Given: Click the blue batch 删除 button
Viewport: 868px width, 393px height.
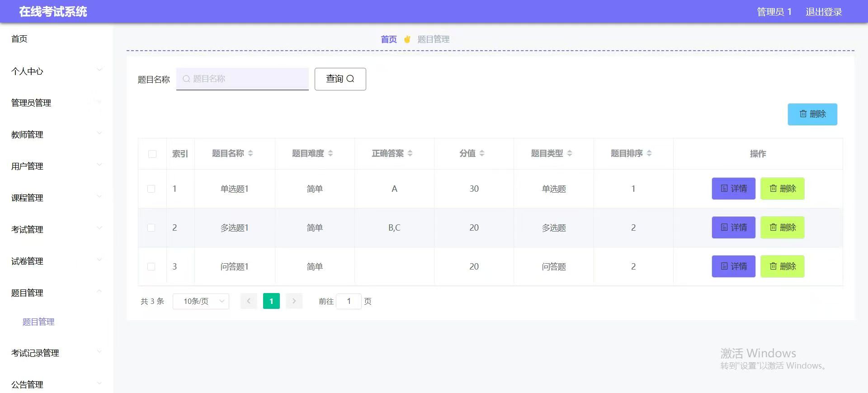Looking at the screenshot, I should (812, 114).
